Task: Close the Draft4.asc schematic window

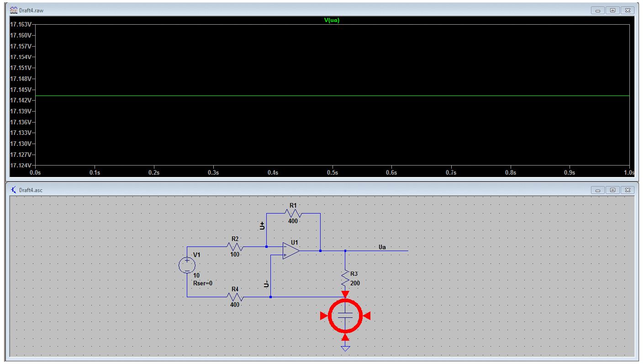Action: click(x=628, y=190)
